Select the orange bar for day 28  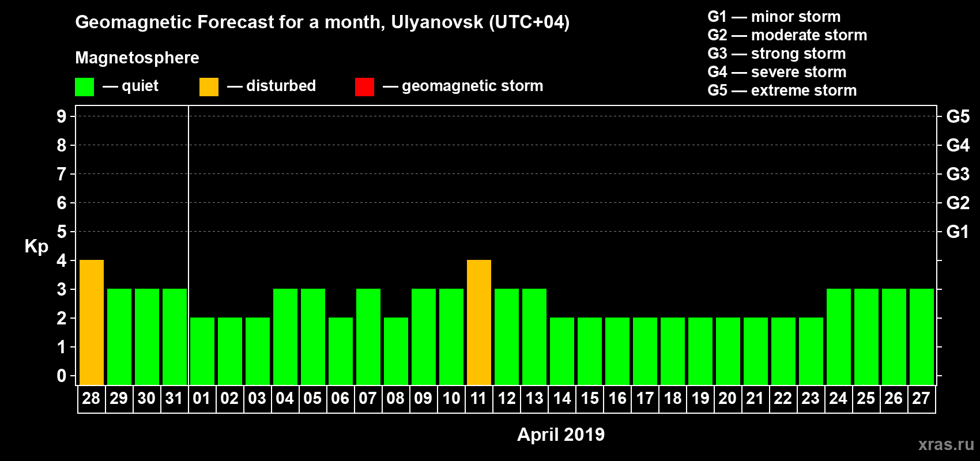92,323
